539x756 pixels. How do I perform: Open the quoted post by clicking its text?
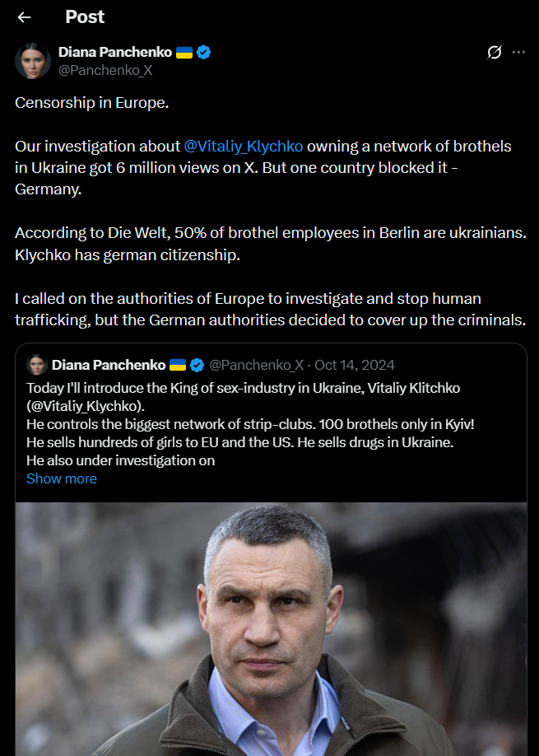[x=247, y=424]
